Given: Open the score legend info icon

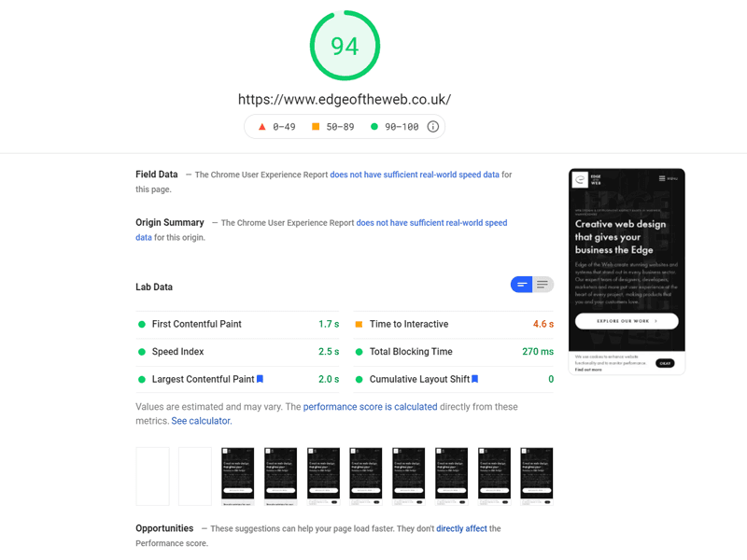Looking at the screenshot, I should pyautogui.click(x=434, y=127).
